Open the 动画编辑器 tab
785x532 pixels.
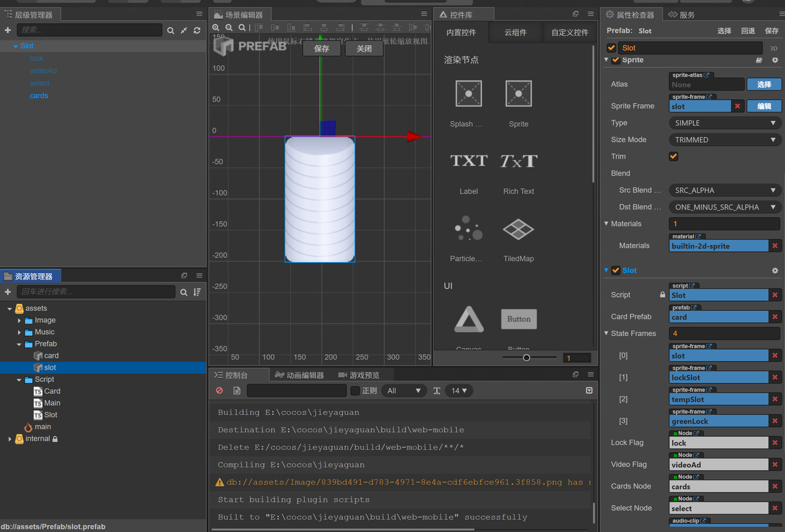click(299, 375)
